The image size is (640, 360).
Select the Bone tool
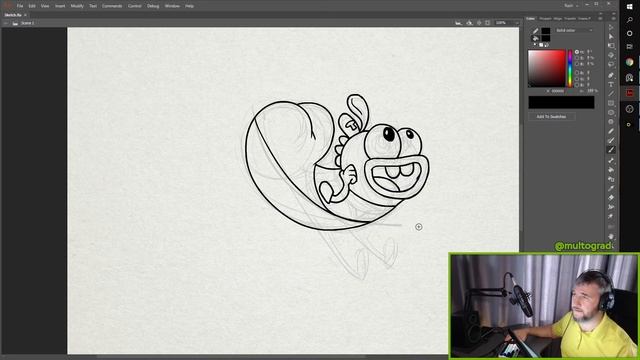pyautogui.click(x=611, y=161)
